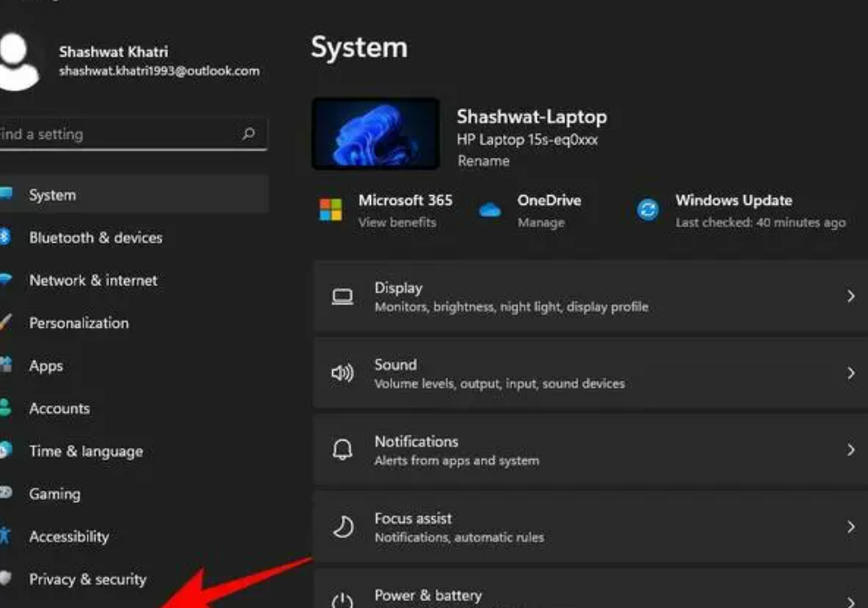This screenshot has width=868, height=608.
Task: Click the Find a setting search box
Action: pyautogui.click(x=134, y=134)
